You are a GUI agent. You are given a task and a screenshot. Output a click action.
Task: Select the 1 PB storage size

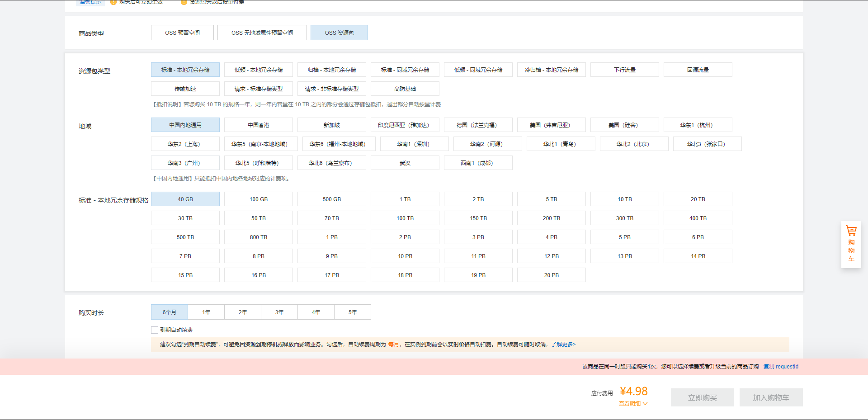332,237
